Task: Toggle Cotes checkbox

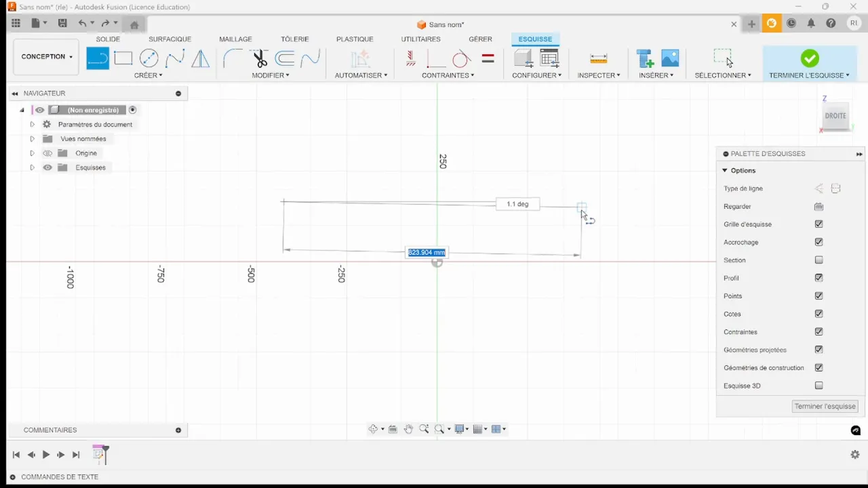Action: pyautogui.click(x=818, y=314)
